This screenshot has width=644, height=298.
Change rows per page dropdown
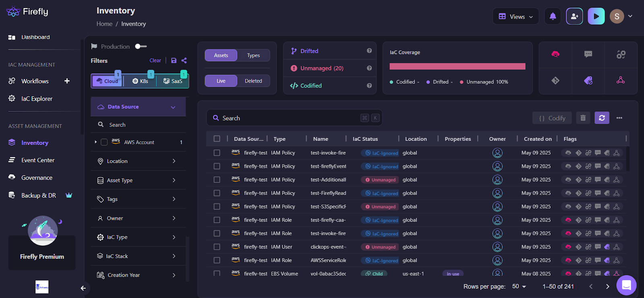point(519,286)
